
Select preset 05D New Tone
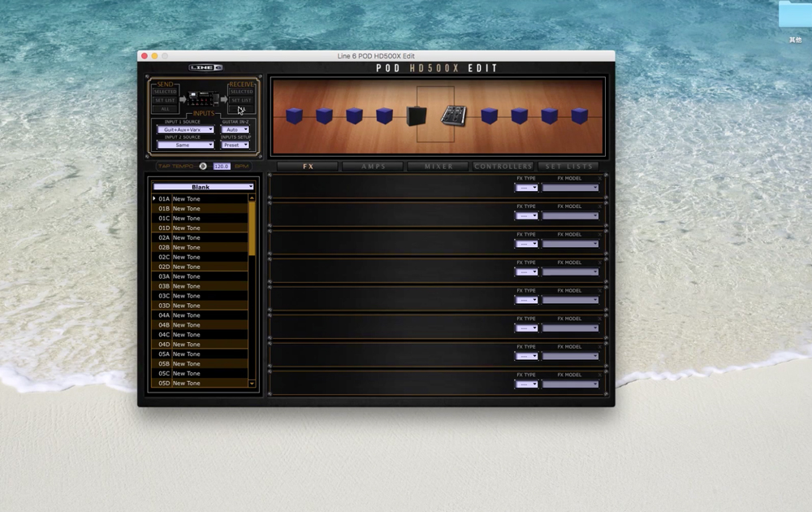coord(200,383)
